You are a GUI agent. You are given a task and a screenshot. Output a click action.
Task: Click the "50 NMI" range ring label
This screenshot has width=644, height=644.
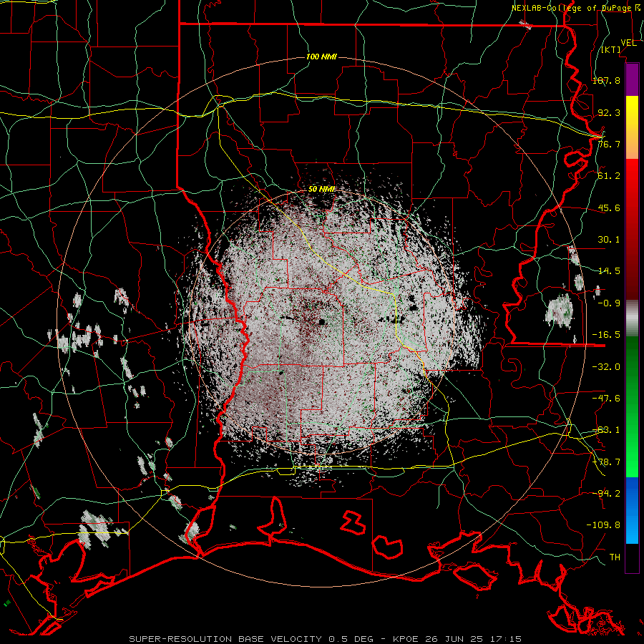click(321, 190)
